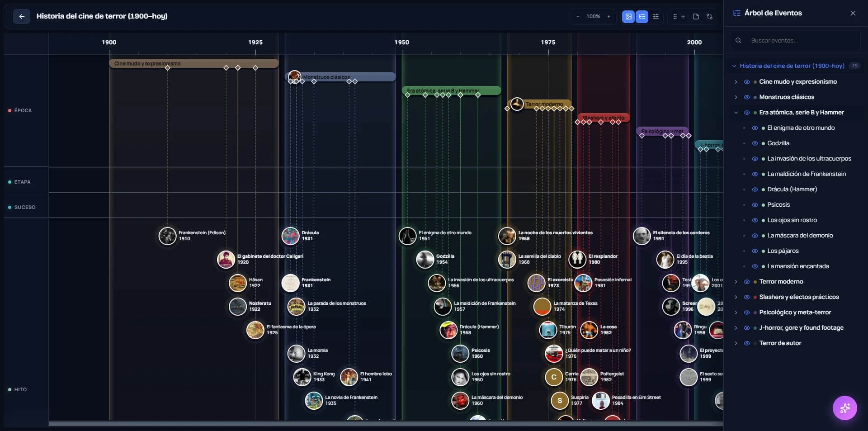Click the Terror moderno era avatar icon
This screenshot has width=868, height=431.
[x=517, y=104]
